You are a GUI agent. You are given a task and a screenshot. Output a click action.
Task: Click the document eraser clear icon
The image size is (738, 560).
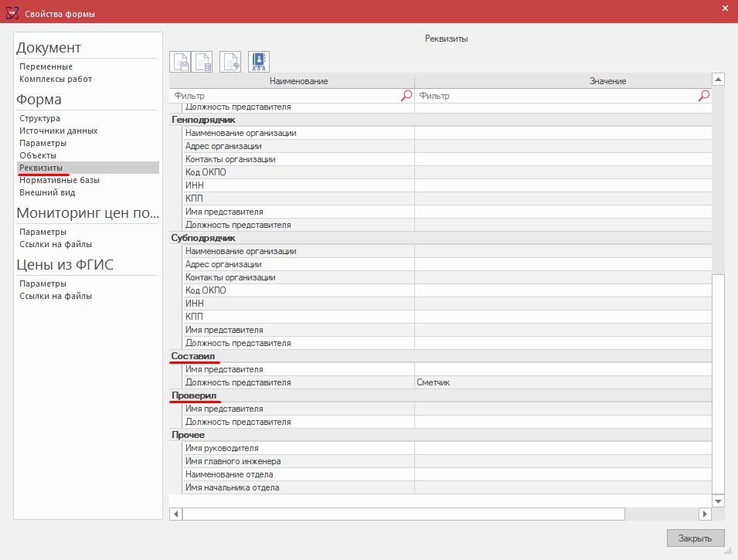coord(230,62)
